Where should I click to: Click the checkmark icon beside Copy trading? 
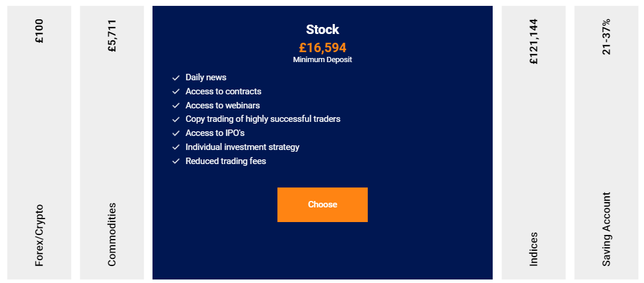pyautogui.click(x=175, y=120)
